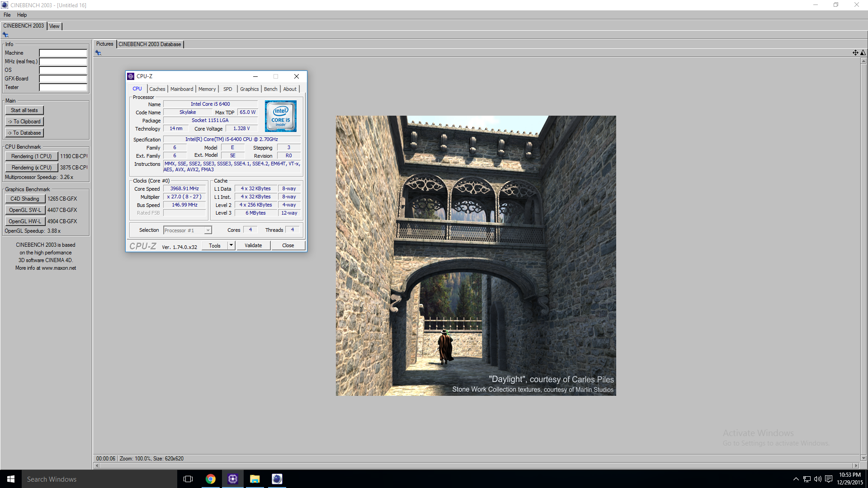This screenshot has height=488, width=868.
Task: Click the Search Windows box
Action: (x=99, y=479)
